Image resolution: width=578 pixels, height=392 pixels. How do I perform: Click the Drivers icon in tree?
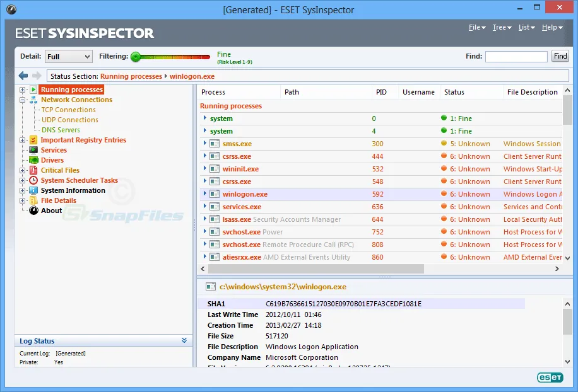(x=33, y=160)
